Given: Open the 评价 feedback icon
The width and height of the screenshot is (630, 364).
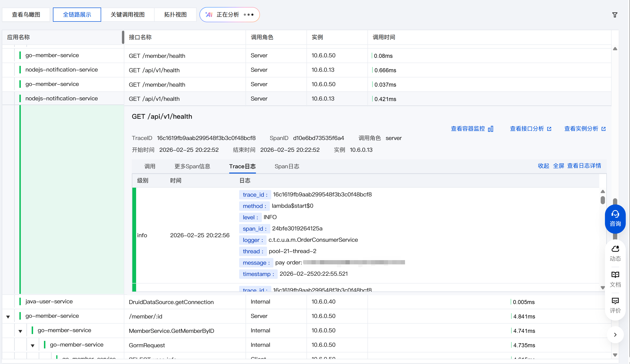Looking at the screenshot, I should click(x=615, y=305).
